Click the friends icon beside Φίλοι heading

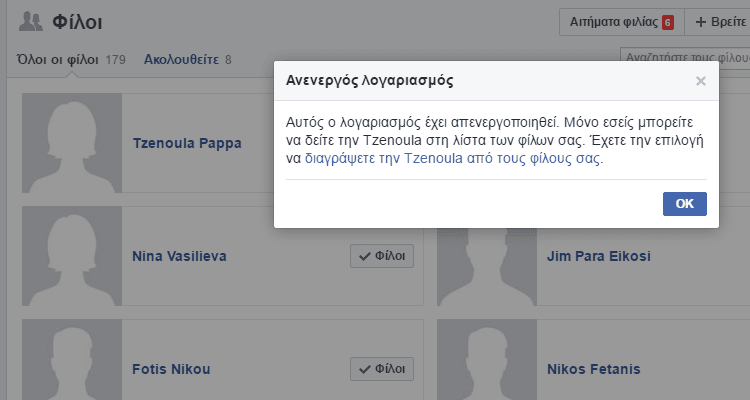click(31, 22)
